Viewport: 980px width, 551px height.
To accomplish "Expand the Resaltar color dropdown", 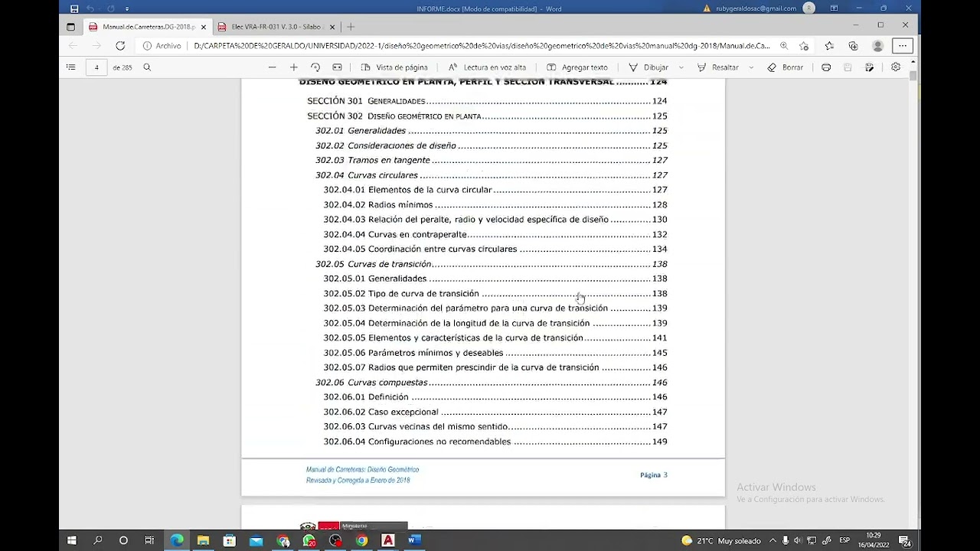I will click(x=751, y=67).
